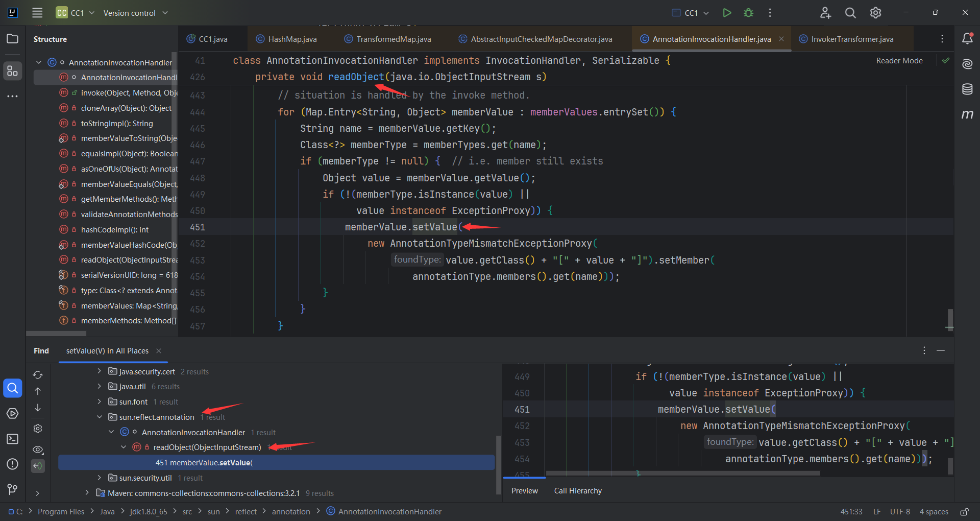Viewport: 980px width, 521px height.
Task: Collapse AnnotationInvocationHandler structure node
Action: tap(39, 62)
